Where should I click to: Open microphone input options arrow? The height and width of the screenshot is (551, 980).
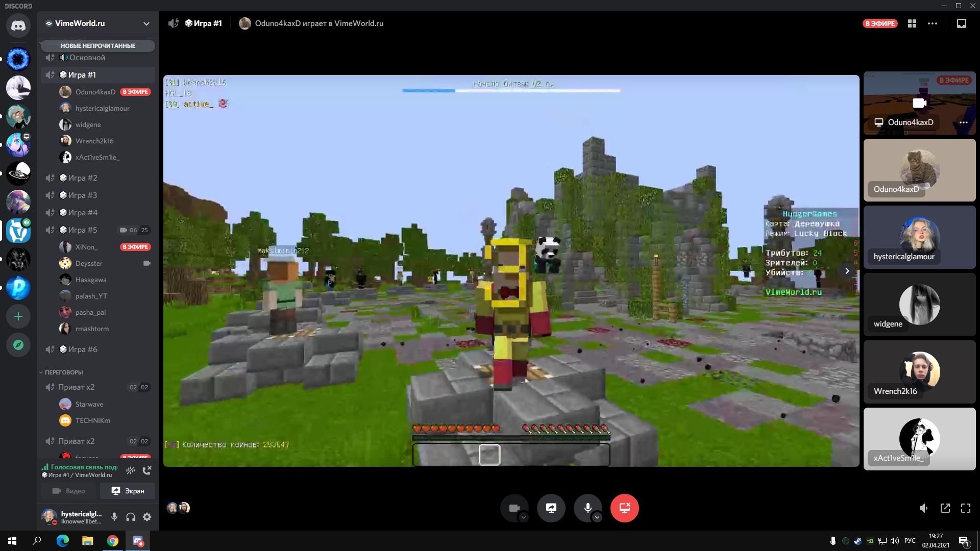pos(597,517)
